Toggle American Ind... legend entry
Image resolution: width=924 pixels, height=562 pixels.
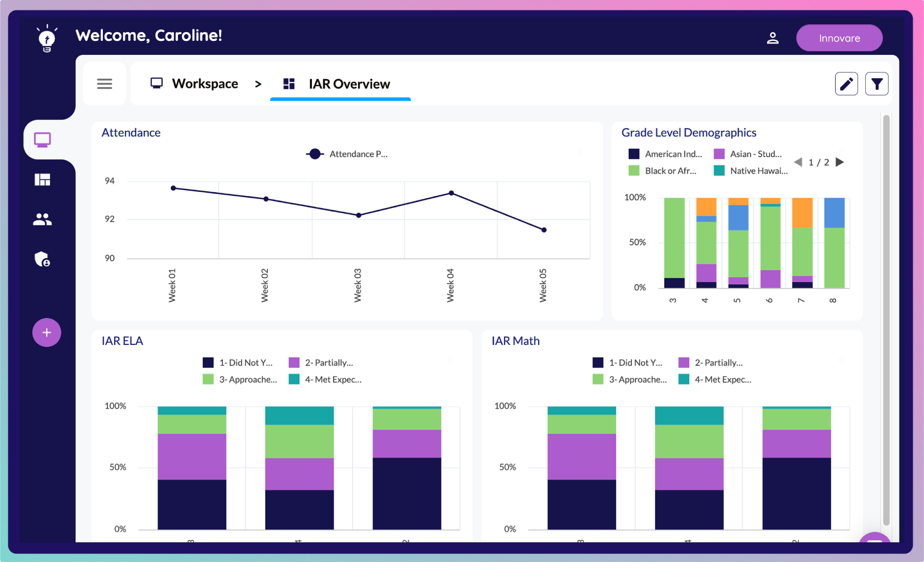665,154
